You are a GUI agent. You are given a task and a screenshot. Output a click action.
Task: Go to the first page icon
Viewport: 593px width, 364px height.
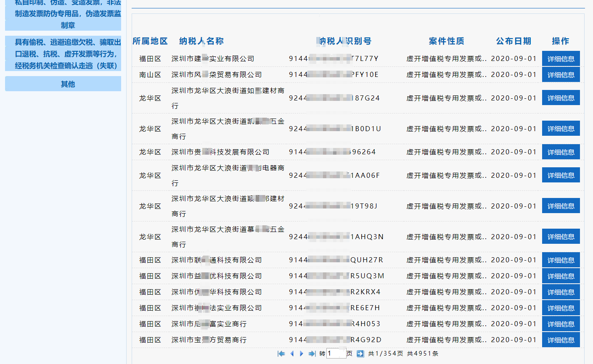281,353
